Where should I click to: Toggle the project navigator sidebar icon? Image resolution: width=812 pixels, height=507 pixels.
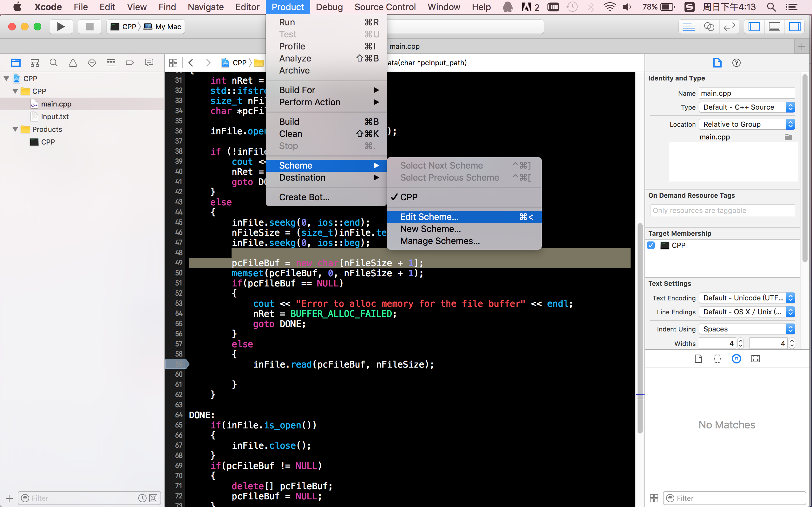click(x=15, y=62)
